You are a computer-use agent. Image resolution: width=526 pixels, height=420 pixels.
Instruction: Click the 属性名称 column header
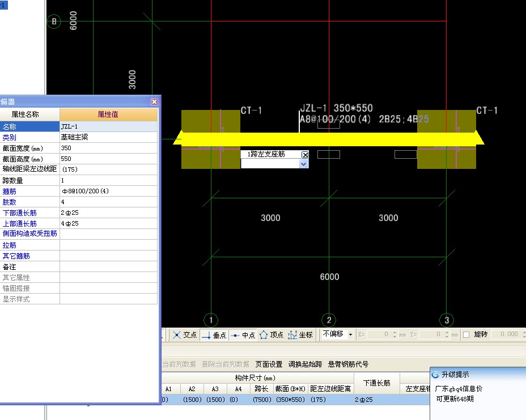(x=29, y=114)
